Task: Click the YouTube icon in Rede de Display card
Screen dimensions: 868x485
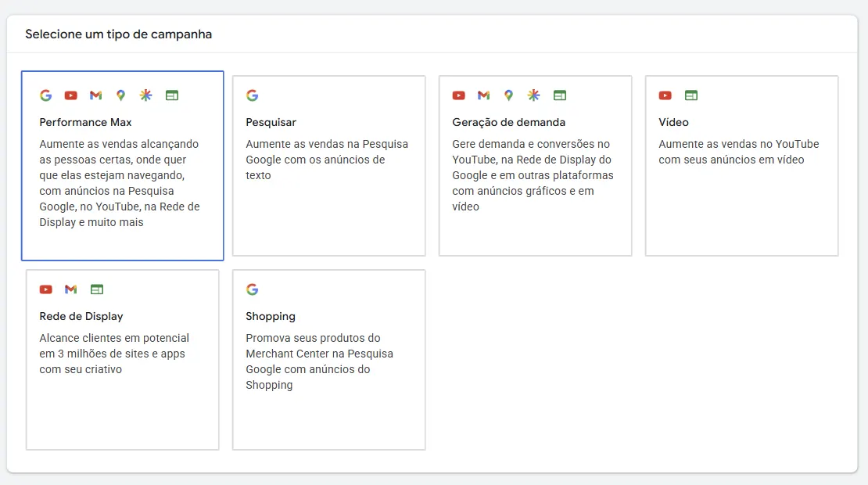Action: (46, 289)
